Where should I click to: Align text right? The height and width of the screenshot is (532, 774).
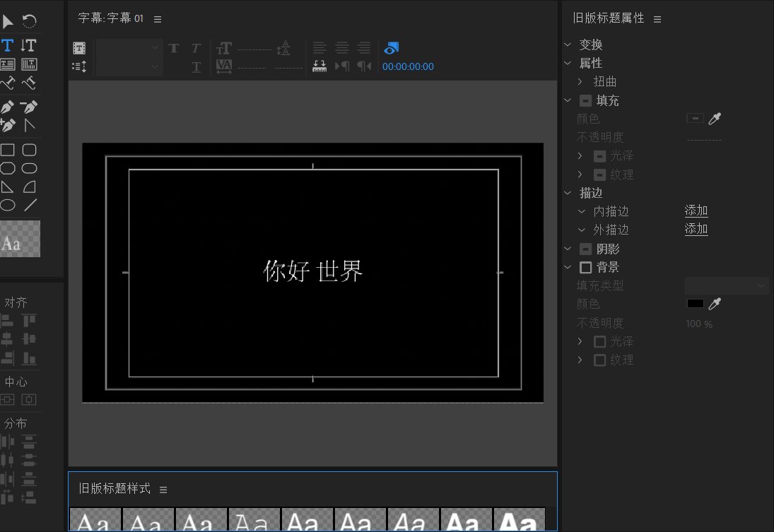pyautogui.click(x=364, y=48)
